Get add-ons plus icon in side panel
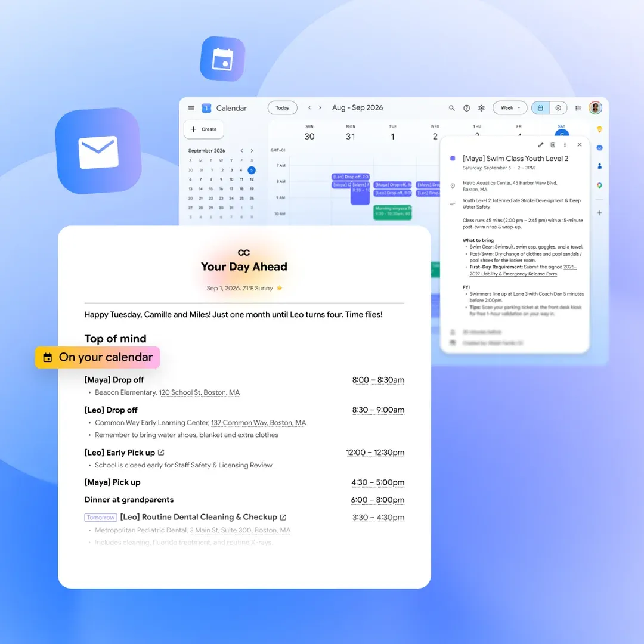The height and width of the screenshot is (644, 644). click(600, 213)
